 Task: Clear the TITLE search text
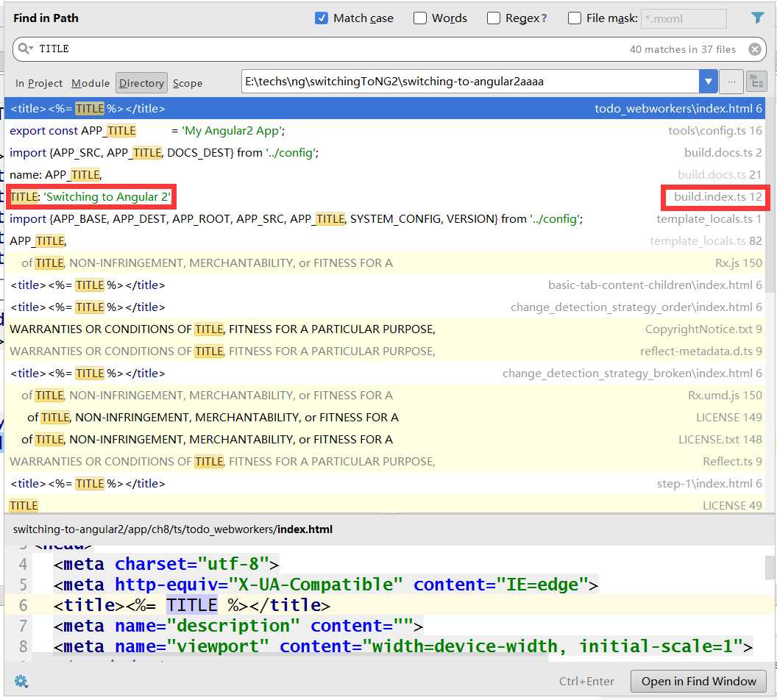click(754, 49)
